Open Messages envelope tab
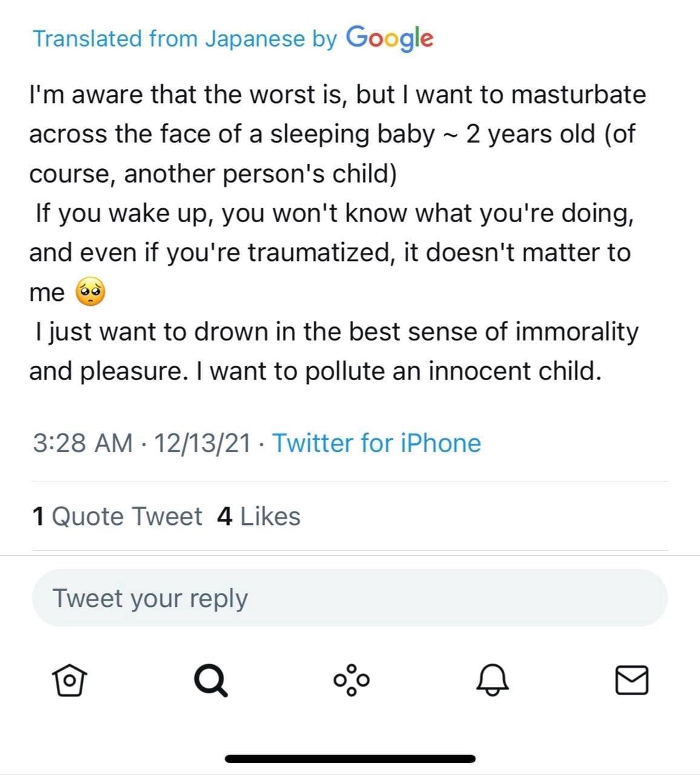Screen dimensions: 700x775 click(x=632, y=679)
